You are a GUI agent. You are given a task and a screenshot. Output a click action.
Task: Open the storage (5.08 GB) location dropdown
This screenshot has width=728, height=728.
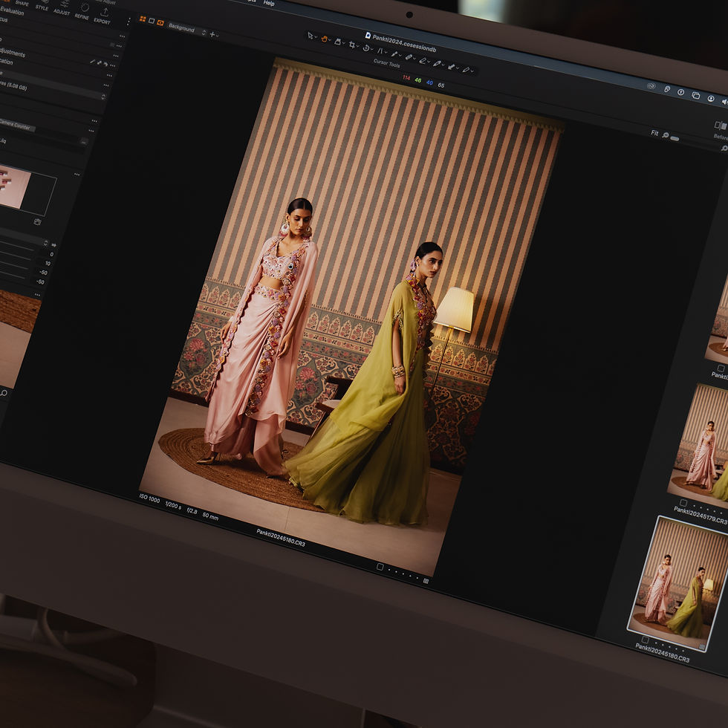coord(103,97)
